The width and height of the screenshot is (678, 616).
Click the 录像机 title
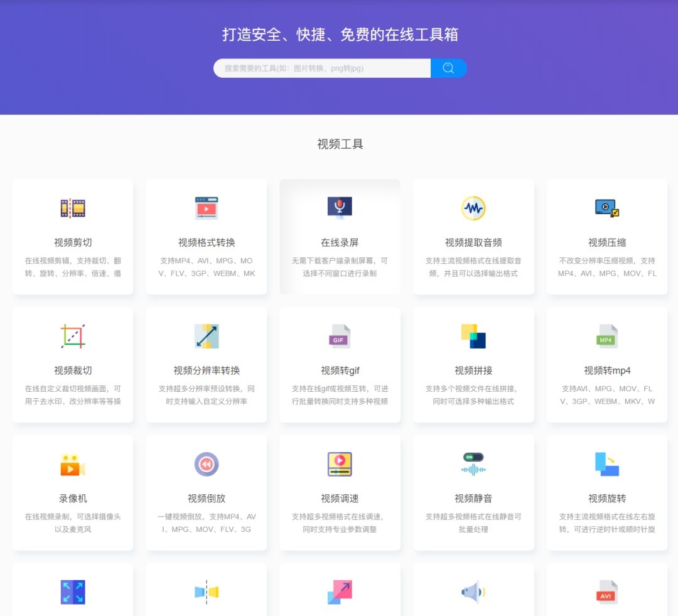point(73,499)
